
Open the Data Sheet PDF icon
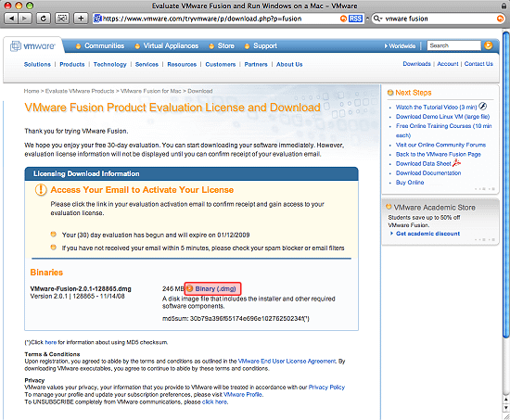point(456,162)
